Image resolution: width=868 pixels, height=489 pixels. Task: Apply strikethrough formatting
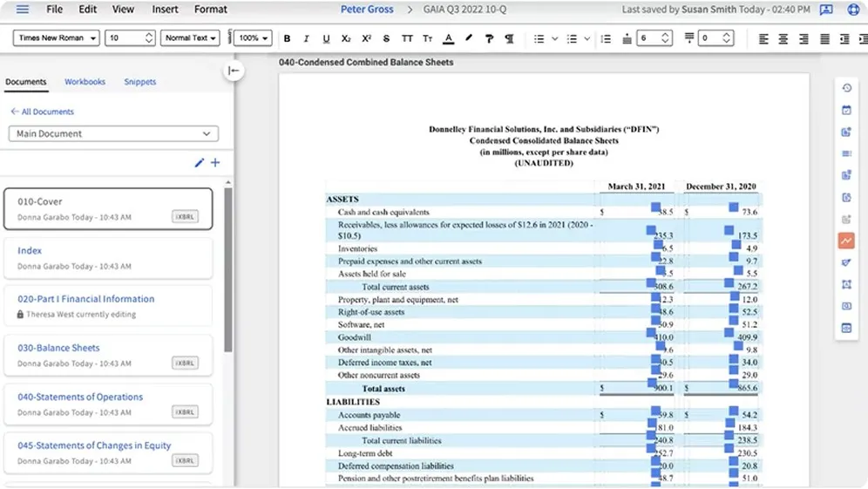click(x=386, y=38)
